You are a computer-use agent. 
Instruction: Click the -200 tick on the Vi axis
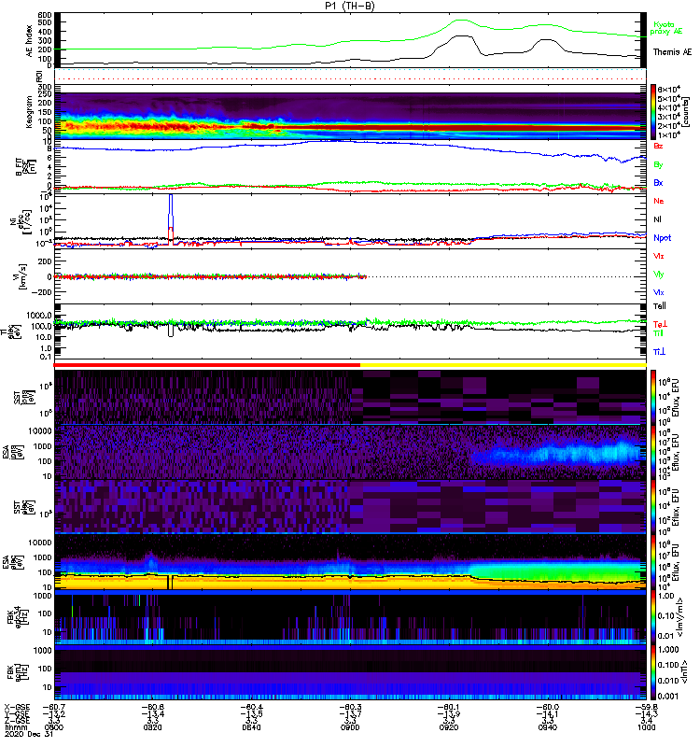click(x=41, y=292)
